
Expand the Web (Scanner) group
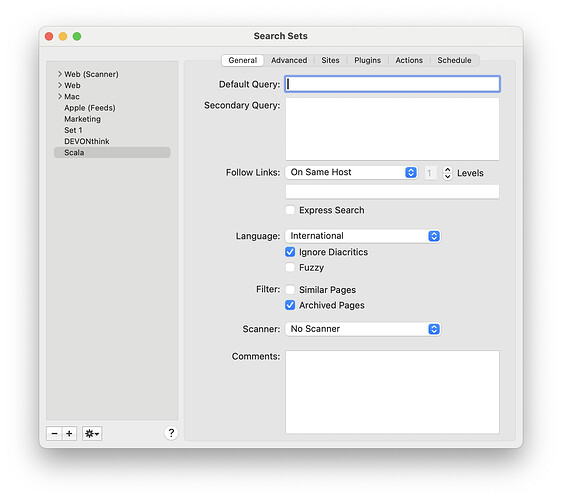coord(60,74)
